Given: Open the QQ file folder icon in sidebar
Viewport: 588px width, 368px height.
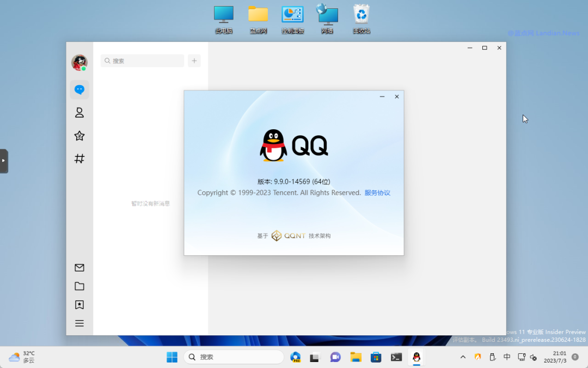Looking at the screenshot, I should tap(79, 286).
